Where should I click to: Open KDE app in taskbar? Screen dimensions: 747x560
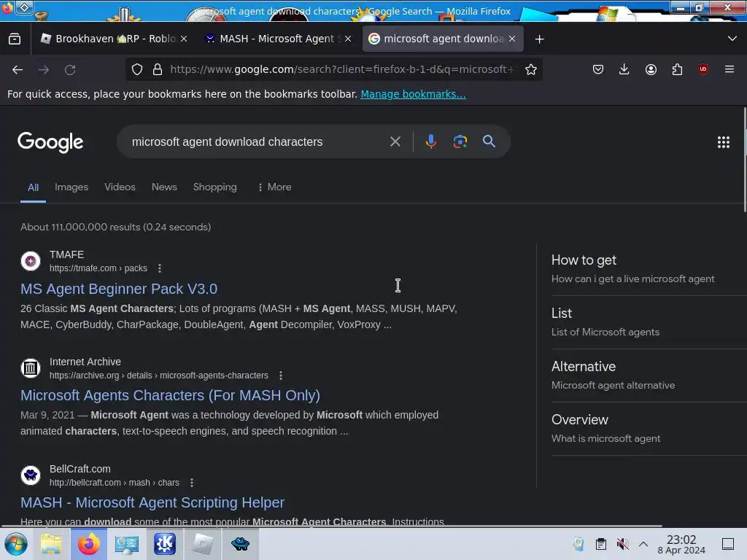[x=165, y=544]
